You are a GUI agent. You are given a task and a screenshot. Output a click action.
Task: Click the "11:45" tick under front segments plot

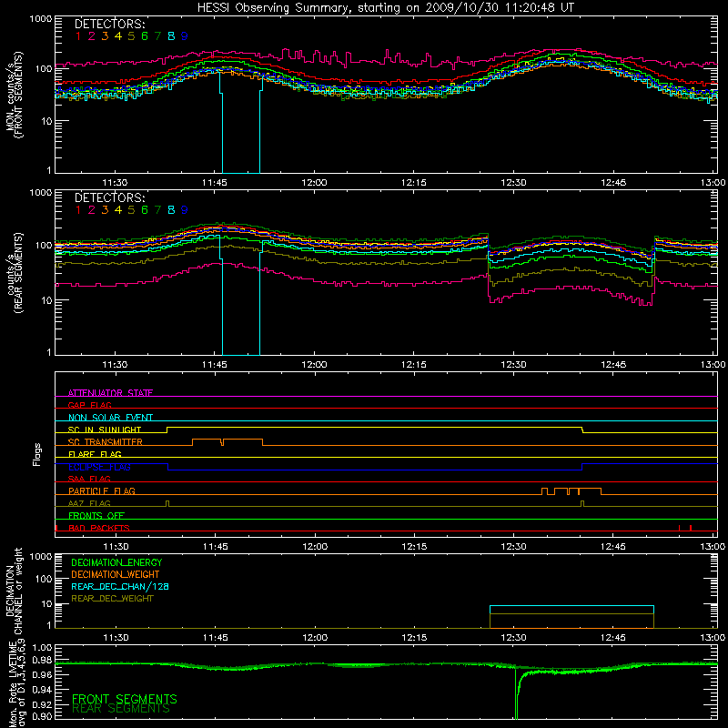215,183
